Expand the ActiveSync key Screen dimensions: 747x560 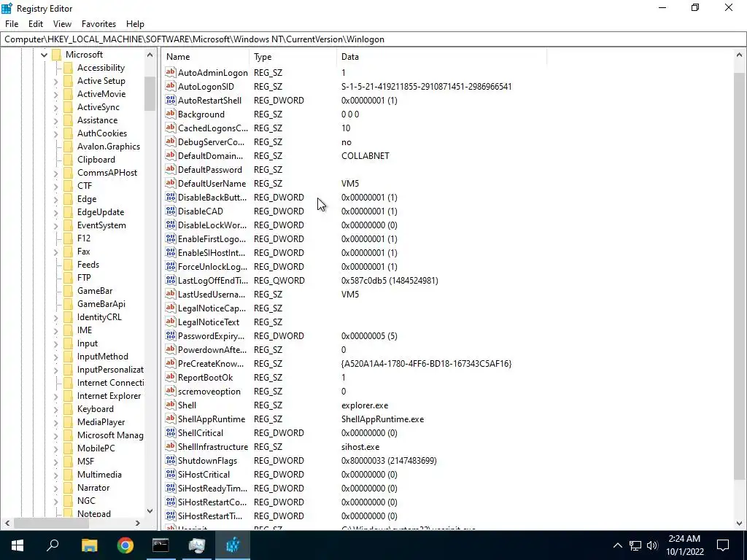(x=55, y=107)
